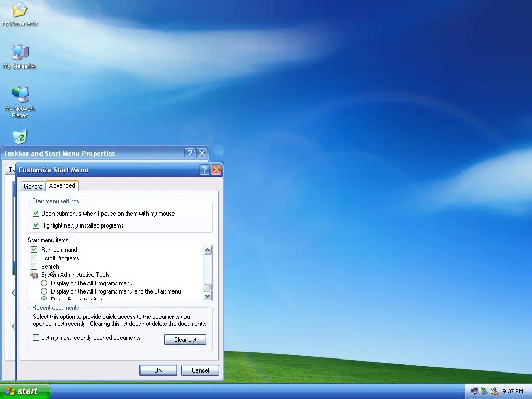Select Don't display this item radio

tap(44, 299)
